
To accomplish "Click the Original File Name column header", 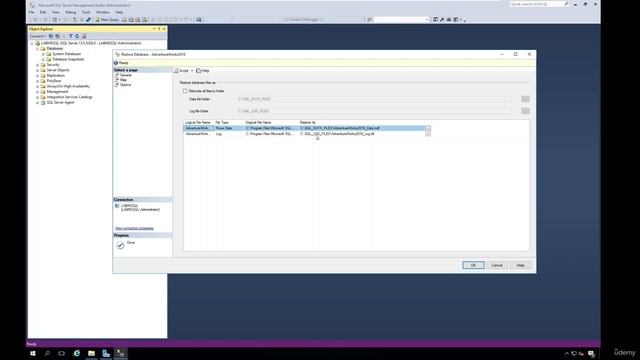I will (x=258, y=122).
